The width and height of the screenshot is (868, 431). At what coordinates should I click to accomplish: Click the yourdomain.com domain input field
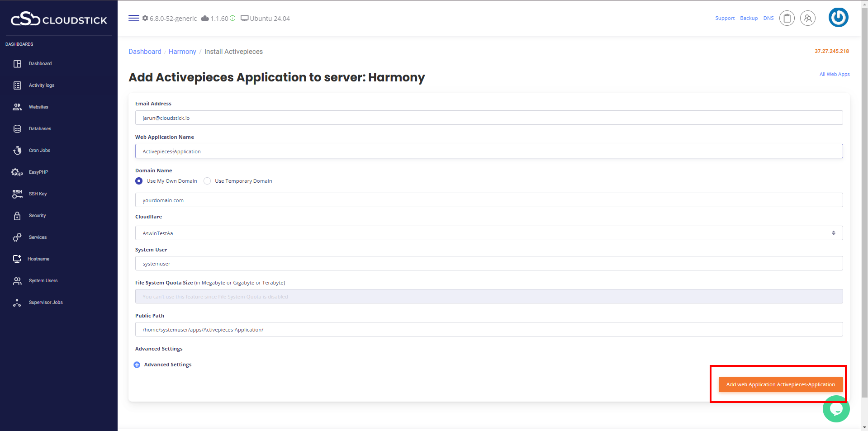(489, 200)
